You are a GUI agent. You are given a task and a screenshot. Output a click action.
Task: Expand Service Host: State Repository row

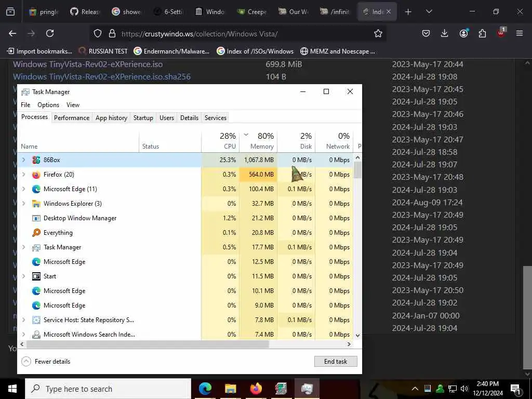point(24,320)
